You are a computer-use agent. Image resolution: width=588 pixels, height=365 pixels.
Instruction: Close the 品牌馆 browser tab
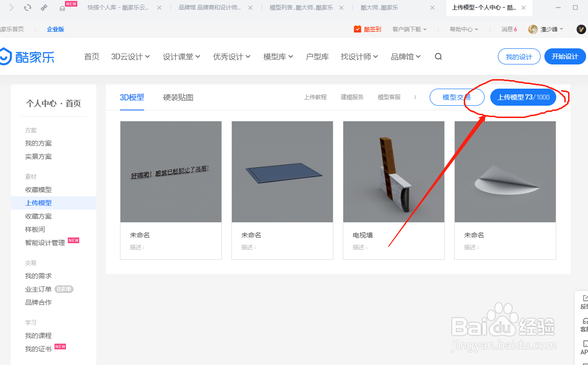(x=250, y=8)
